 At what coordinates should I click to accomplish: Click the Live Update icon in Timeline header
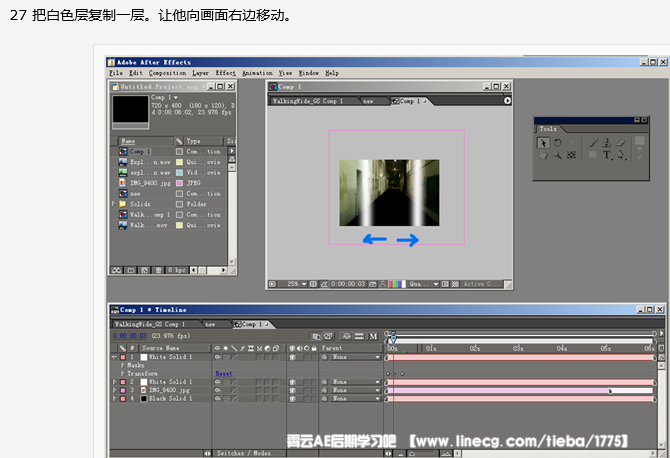coord(316,336)
